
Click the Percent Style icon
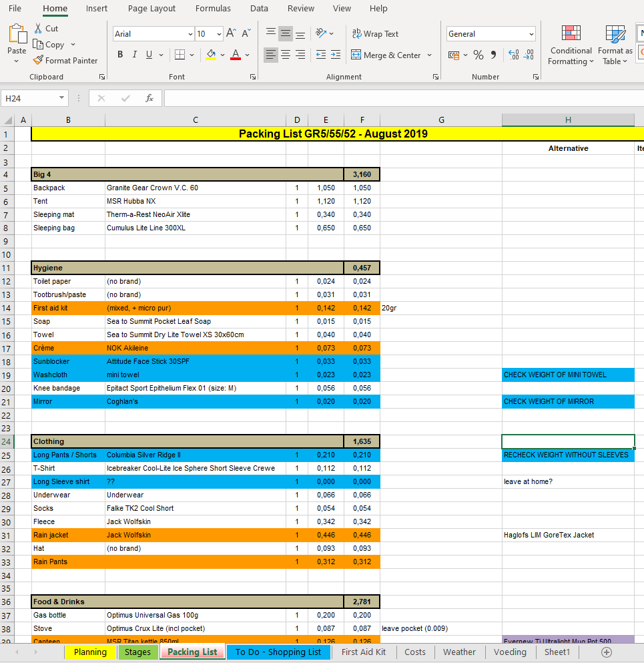coord(478,55)
